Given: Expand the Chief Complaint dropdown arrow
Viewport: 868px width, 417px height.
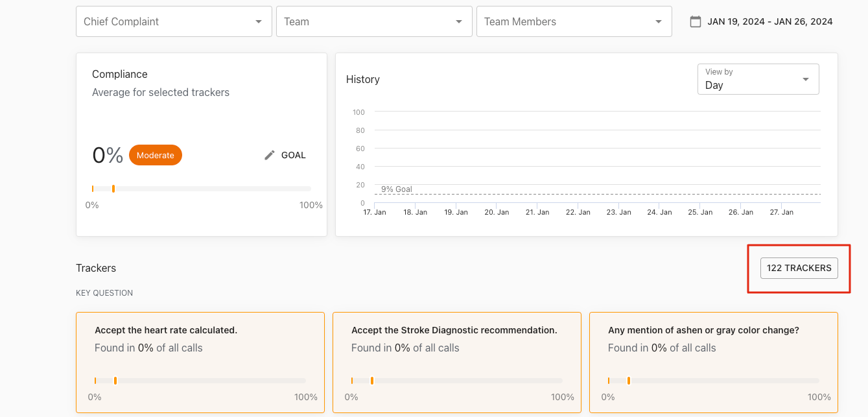Looking at the screenshot, I should coord(259,21).
